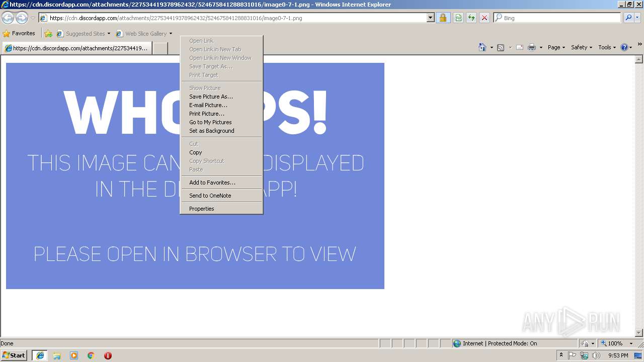Click the clock showing 9:53 PM
644x362 pixels.
(618, 355)
